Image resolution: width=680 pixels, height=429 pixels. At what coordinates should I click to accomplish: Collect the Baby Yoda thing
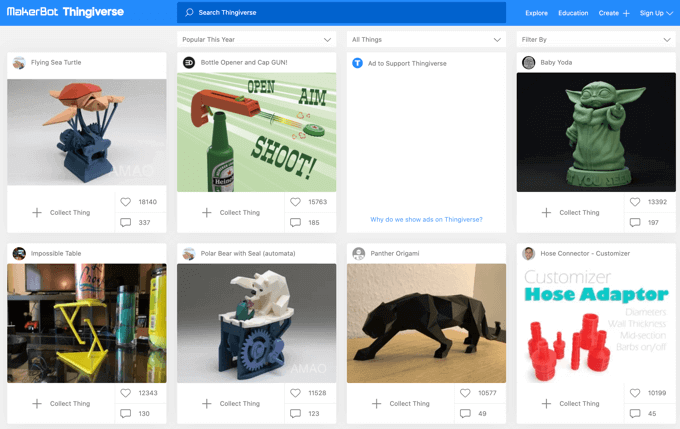coord(571,213)
